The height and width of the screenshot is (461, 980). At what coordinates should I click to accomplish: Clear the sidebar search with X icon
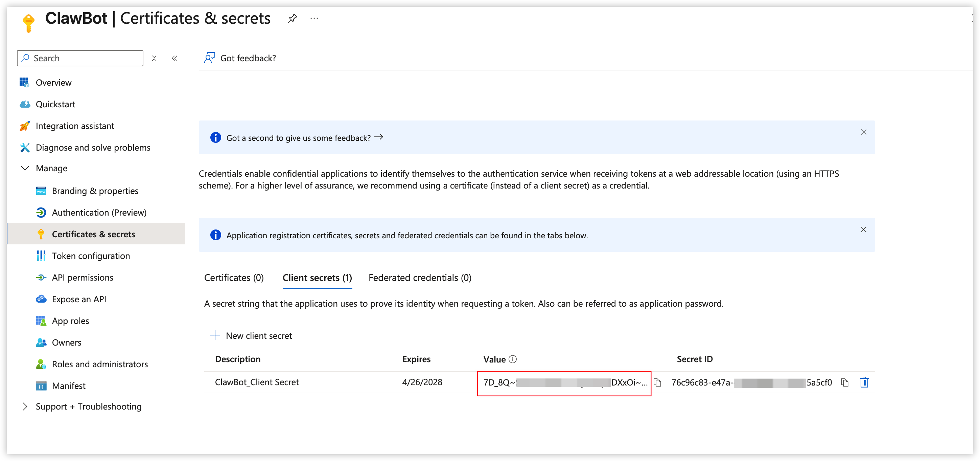[x=154, y=58]
